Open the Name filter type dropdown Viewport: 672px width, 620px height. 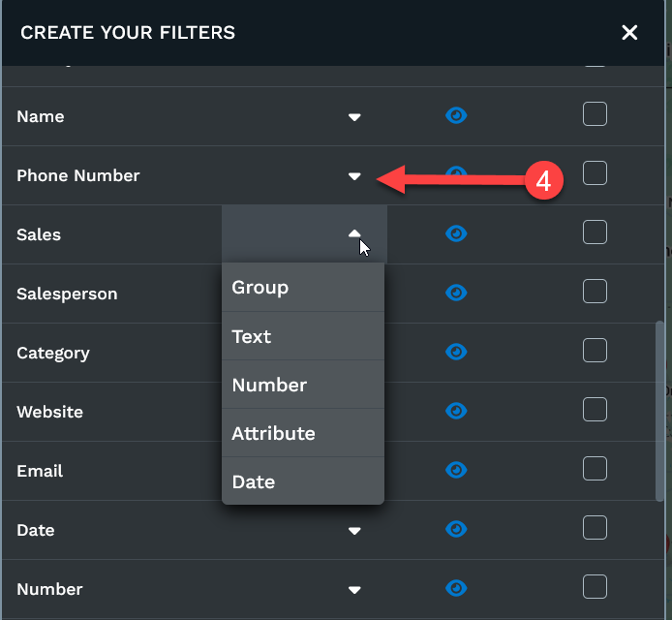pyautogui.click(x=354, y=117)
